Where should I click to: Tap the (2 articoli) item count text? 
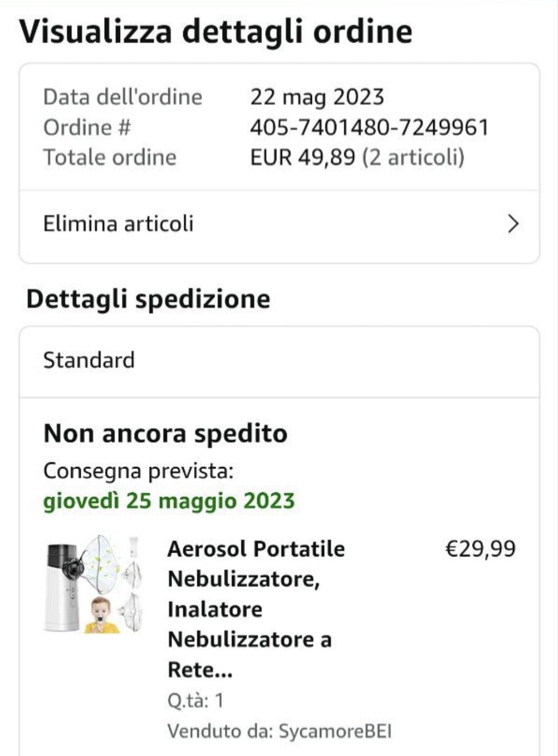413,157
